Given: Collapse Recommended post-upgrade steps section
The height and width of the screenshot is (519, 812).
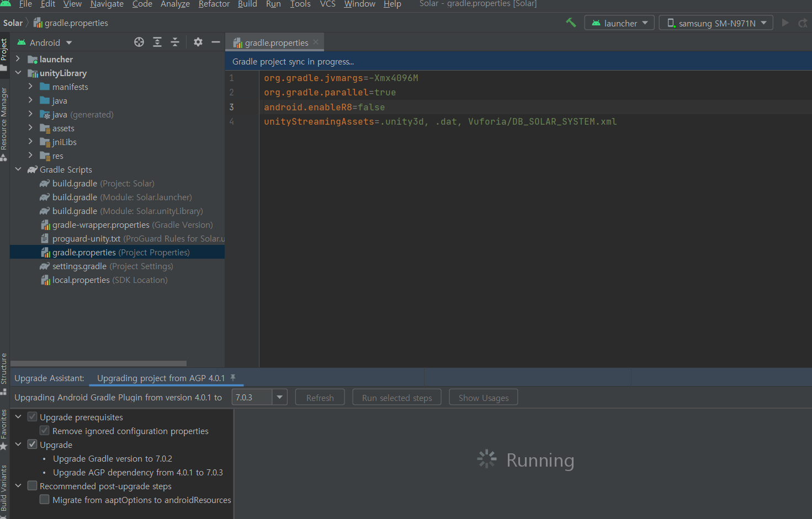Looking at the screenshot, I should (18, 485).
